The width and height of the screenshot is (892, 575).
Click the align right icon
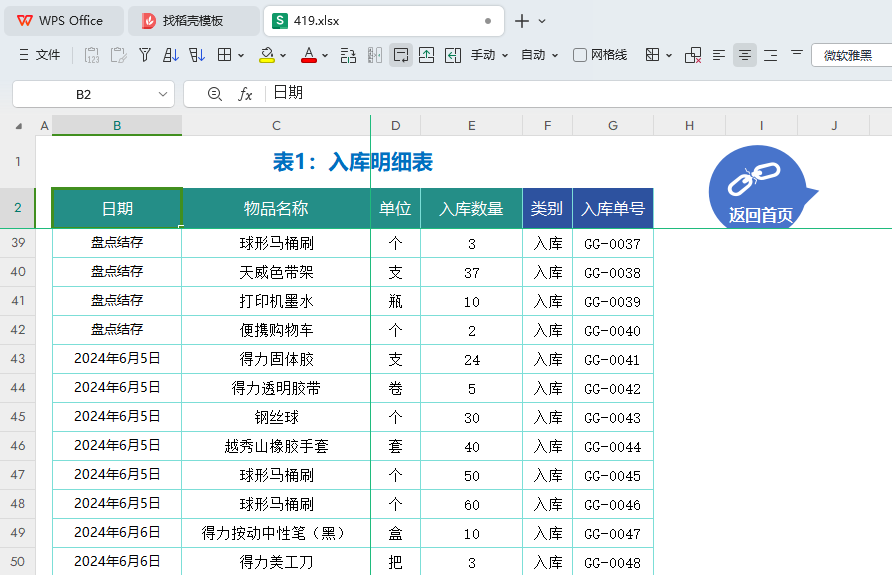pos(771,55)
